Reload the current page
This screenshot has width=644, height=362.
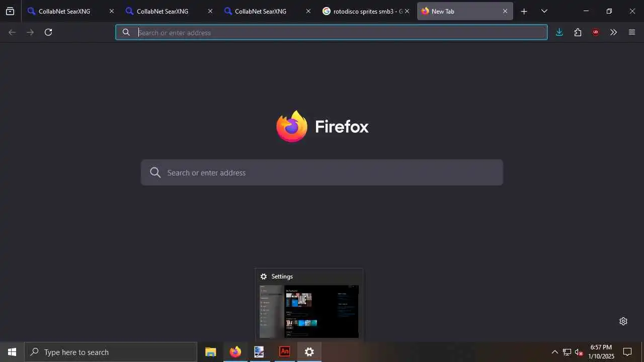(x=48, y=32)
